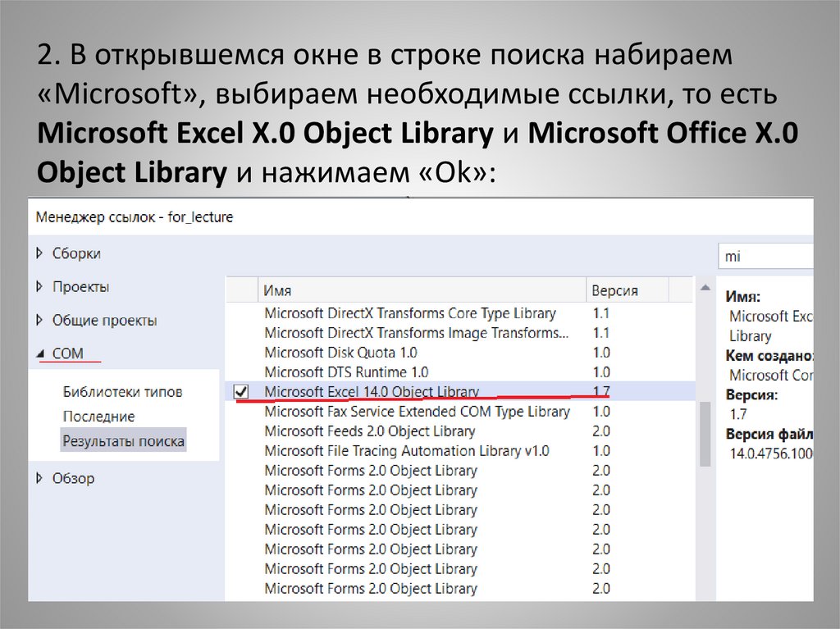Click the Общие проекты label
The image size is (840, 629).
tap(104, 321)
